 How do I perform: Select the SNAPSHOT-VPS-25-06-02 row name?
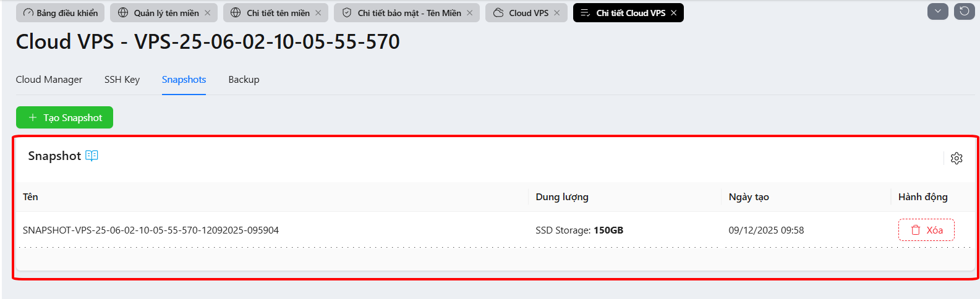pyautogui.click(x=151, y=230)
